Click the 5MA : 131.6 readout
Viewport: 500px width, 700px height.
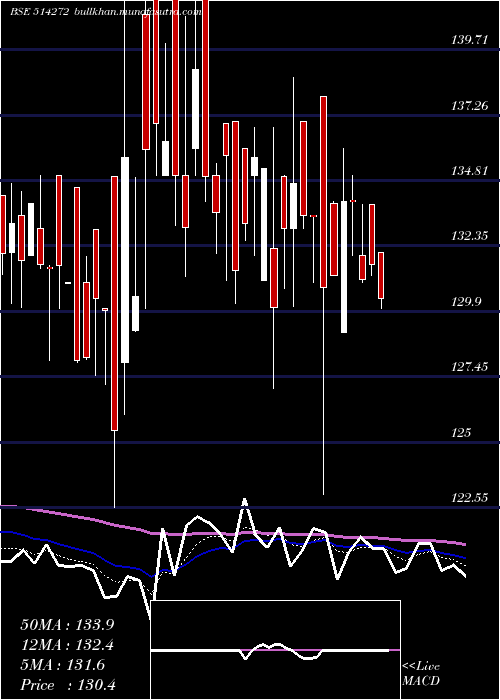63,665
